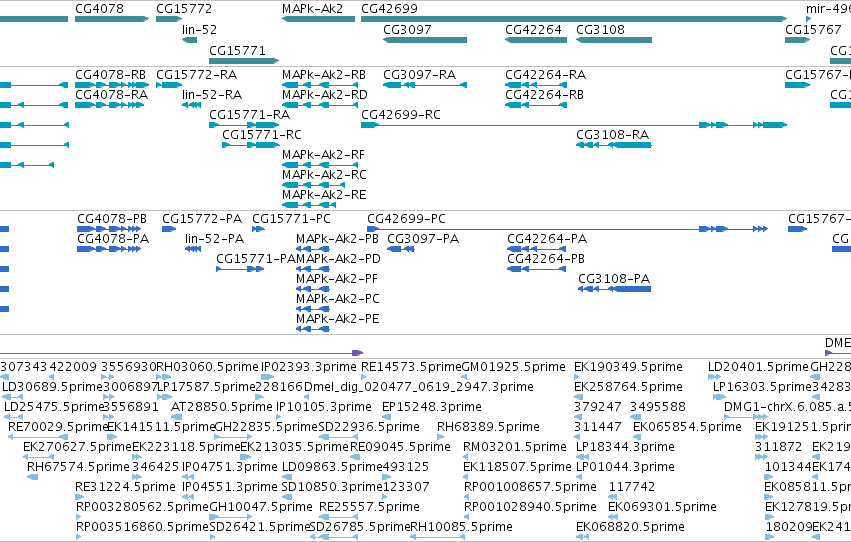Click the CG15771-PA protein label
Image resolution: width=851 pixels, height=542 pixels.
[256, 259]
